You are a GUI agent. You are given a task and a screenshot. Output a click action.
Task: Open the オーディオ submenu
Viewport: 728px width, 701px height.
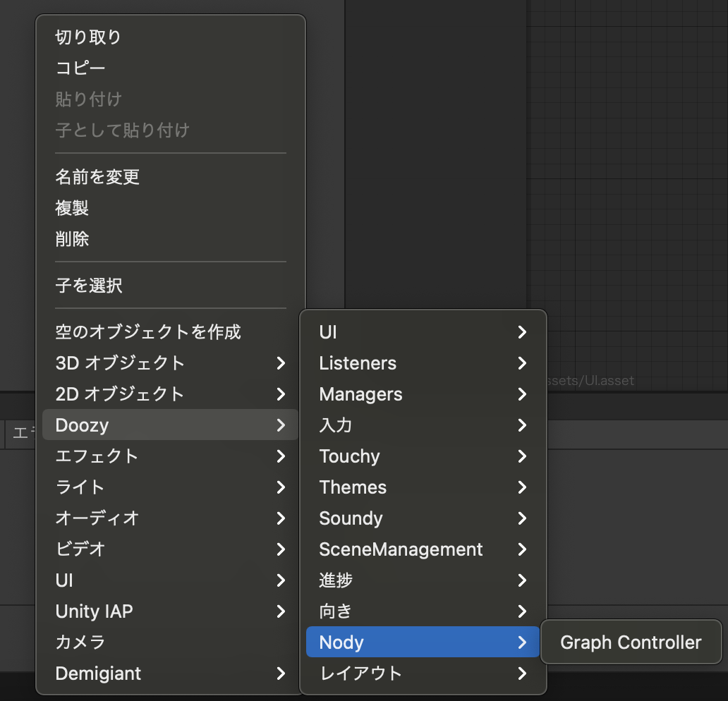(171, 518)
